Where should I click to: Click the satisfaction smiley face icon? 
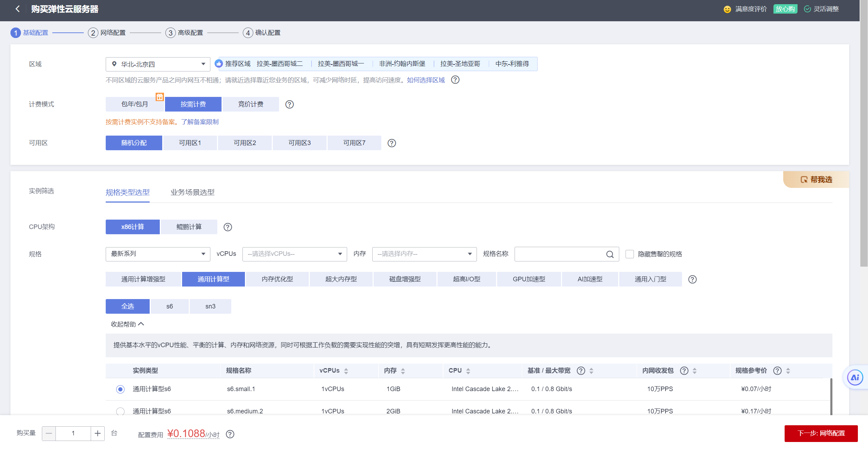click(727, 9)
